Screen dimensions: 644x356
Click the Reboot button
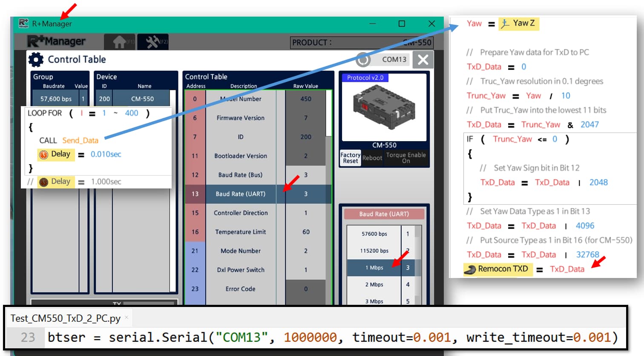372,158
